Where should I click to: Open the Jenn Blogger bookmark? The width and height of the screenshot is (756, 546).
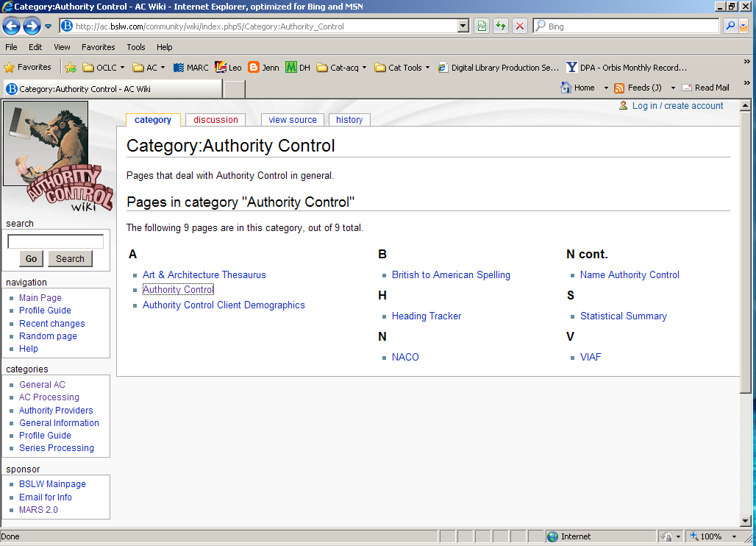[263, 68]
